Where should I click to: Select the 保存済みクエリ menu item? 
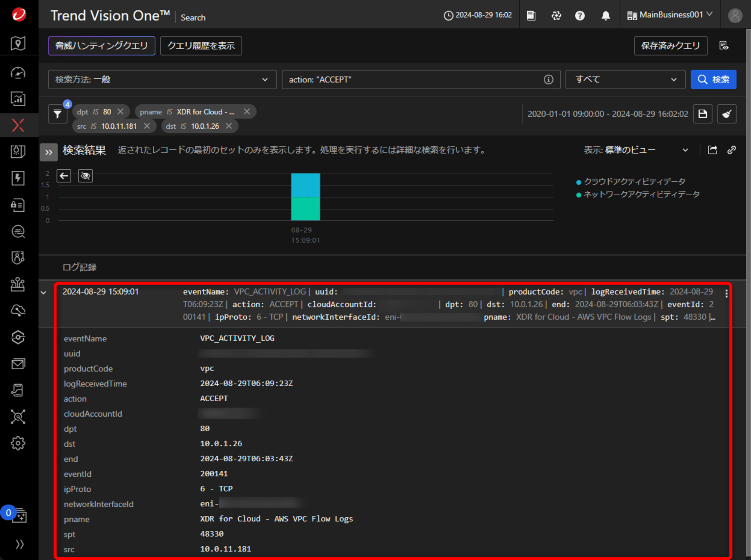670,46
